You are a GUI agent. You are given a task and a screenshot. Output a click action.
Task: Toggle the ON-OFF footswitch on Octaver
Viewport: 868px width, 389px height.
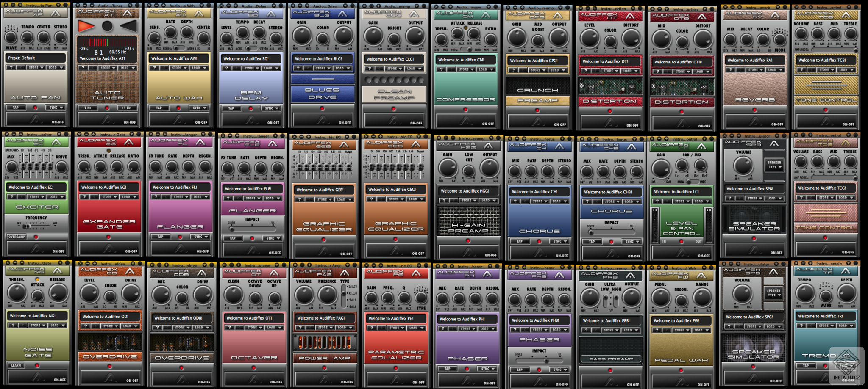click(x=253, y=380)
